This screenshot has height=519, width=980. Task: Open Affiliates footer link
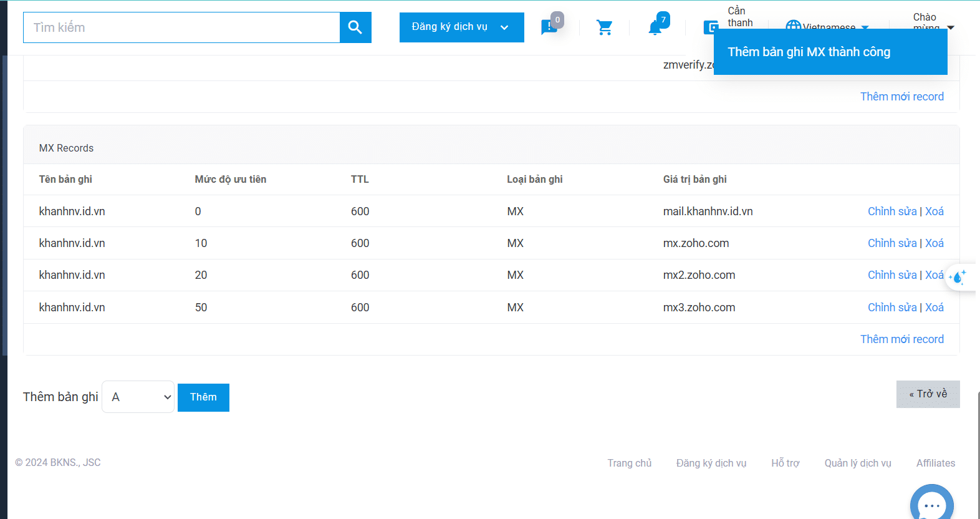tap(935, 463)
